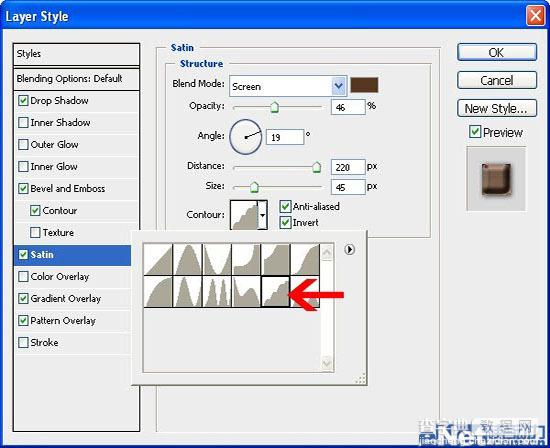Viewport: 550px width, 448px height.
Task: Open the Bevel and Emboss settings
Action: [x=68, y=188]
